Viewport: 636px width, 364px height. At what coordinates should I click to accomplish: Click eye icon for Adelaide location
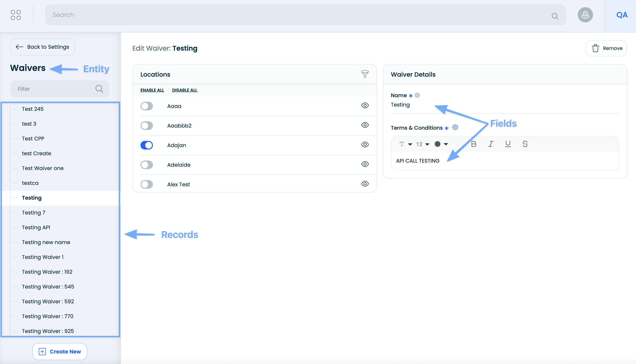pos(365,164)
